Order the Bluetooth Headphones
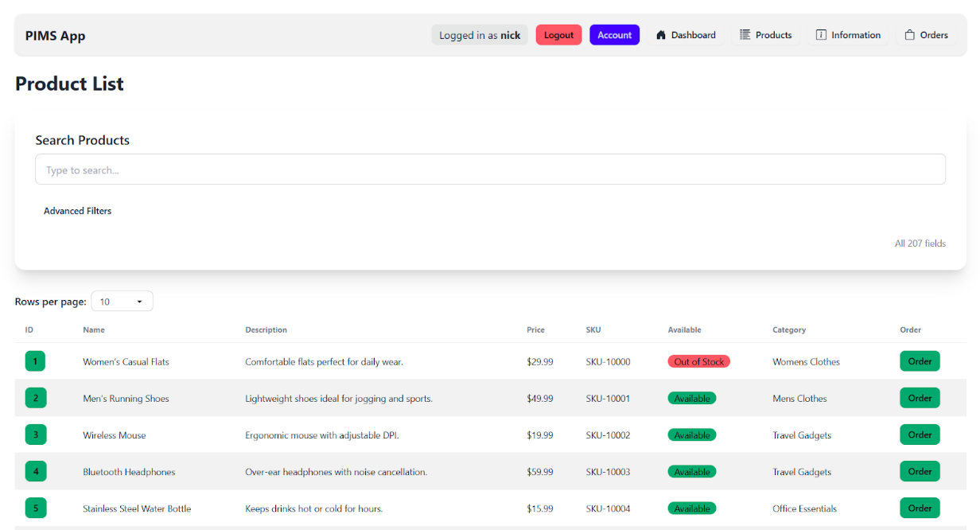Viewport: 980px width, 530px height. pos(920,471)
